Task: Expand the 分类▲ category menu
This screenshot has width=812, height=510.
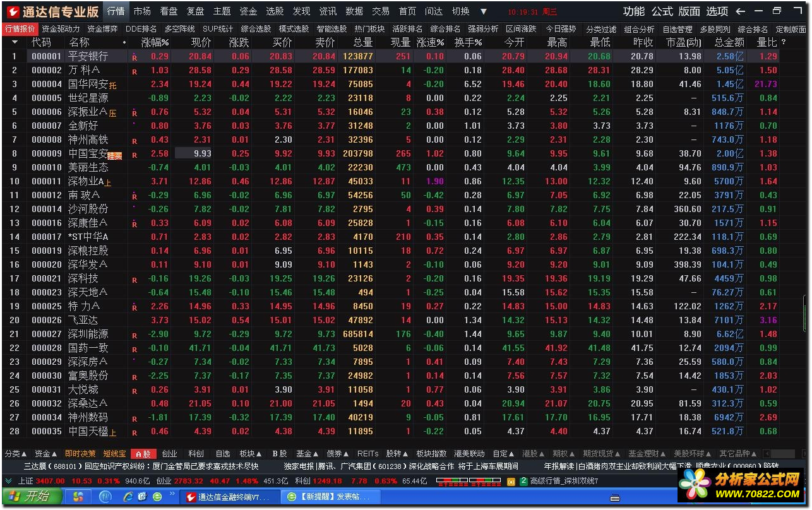Action: [x=16, y=454]
